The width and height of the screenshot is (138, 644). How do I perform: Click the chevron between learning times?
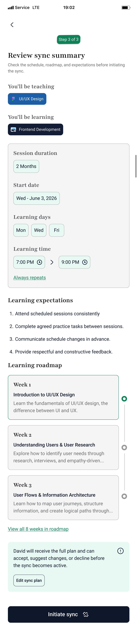[x=52, y=262]
